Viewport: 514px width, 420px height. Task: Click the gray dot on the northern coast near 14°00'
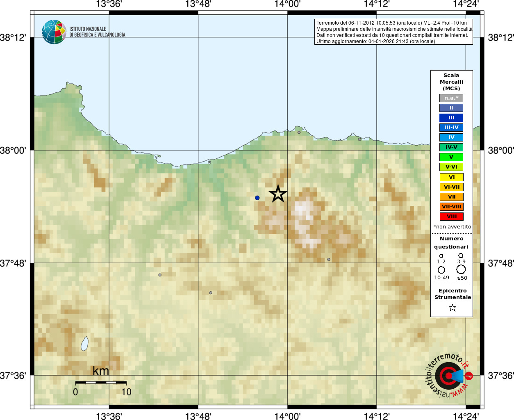coord(299,132)
